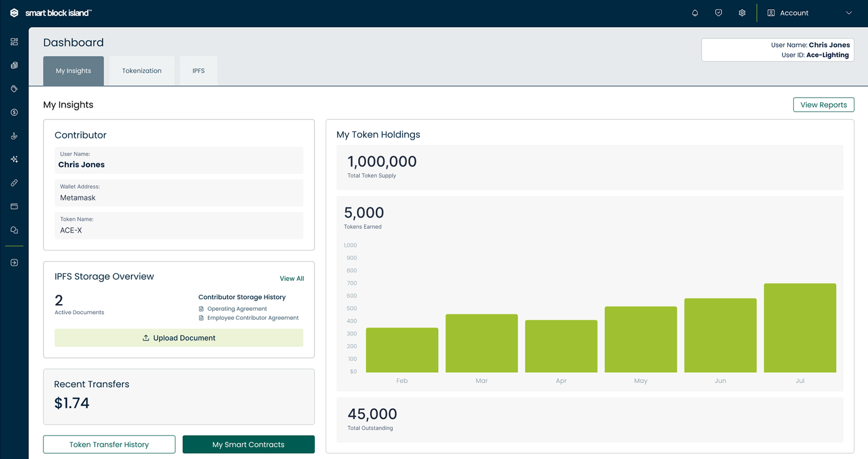Click the Jul bar in chart
Image resolution: width=868 pixels, height=459 pixels.
(800, 328)
